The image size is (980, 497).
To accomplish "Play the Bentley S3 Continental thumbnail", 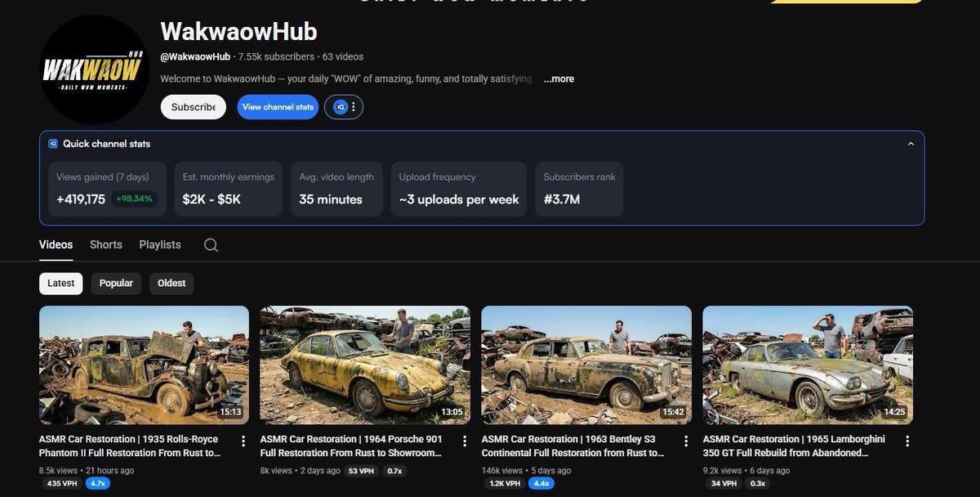I will [x=586, y=365].
